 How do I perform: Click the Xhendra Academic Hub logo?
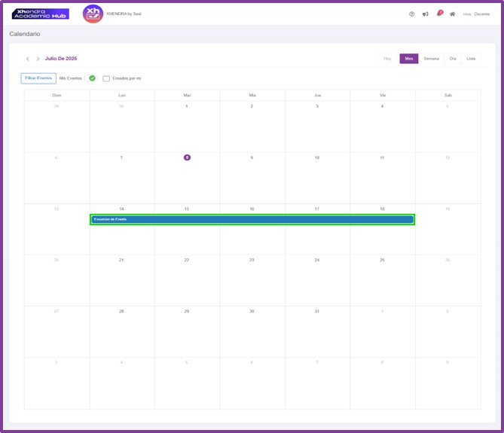pyautogui.click(x=41, y=14)
